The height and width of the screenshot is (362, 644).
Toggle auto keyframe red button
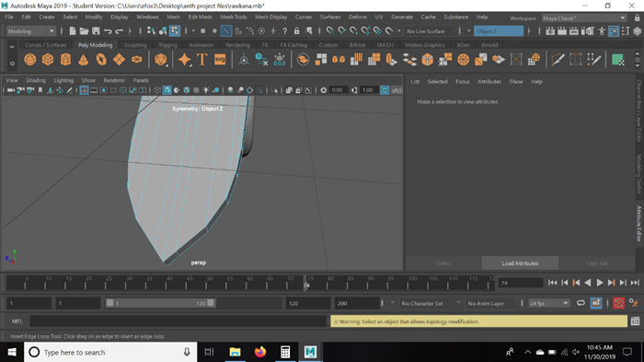[618, 303]
